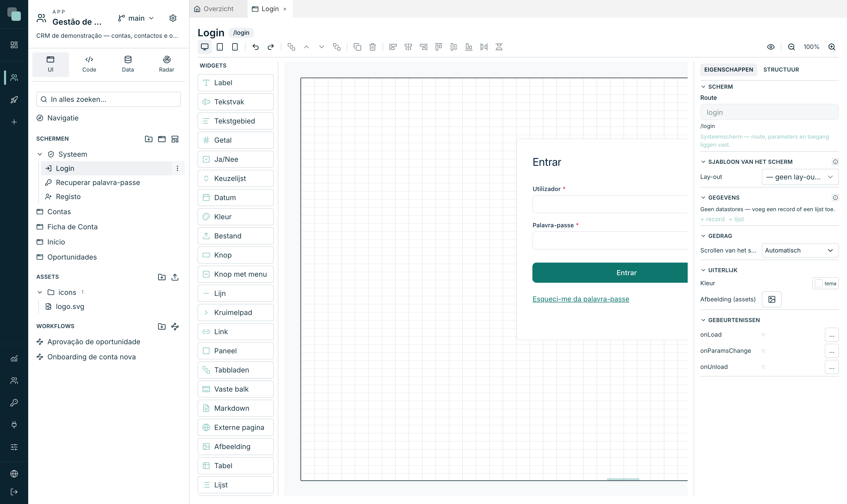The width and height of the screenshot is (847, 504).
Task: Focus the In alles zoeken search field
Action: pos(109,100)
